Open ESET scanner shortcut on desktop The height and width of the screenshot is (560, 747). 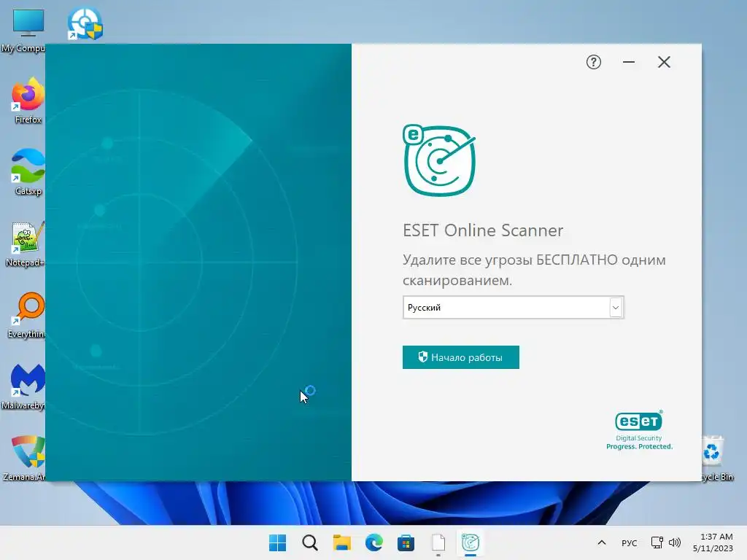point(85,23)
